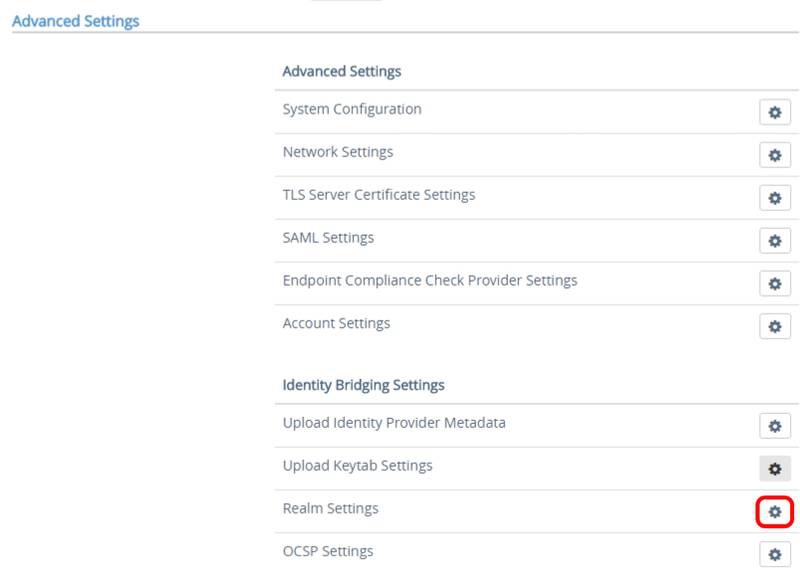The height and width of the screenshot is (568, 800).
Task: Click the Realm Settings row text
Action: click(330, 509)
